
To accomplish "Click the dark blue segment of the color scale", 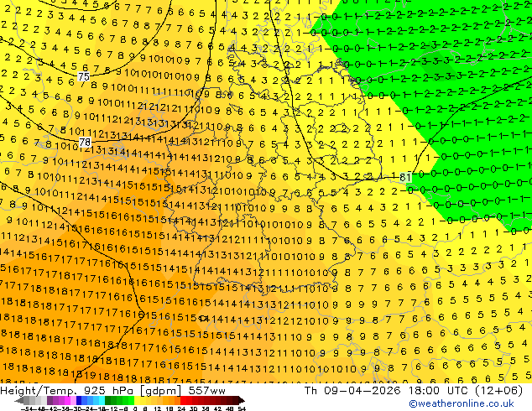I will 79,400.
